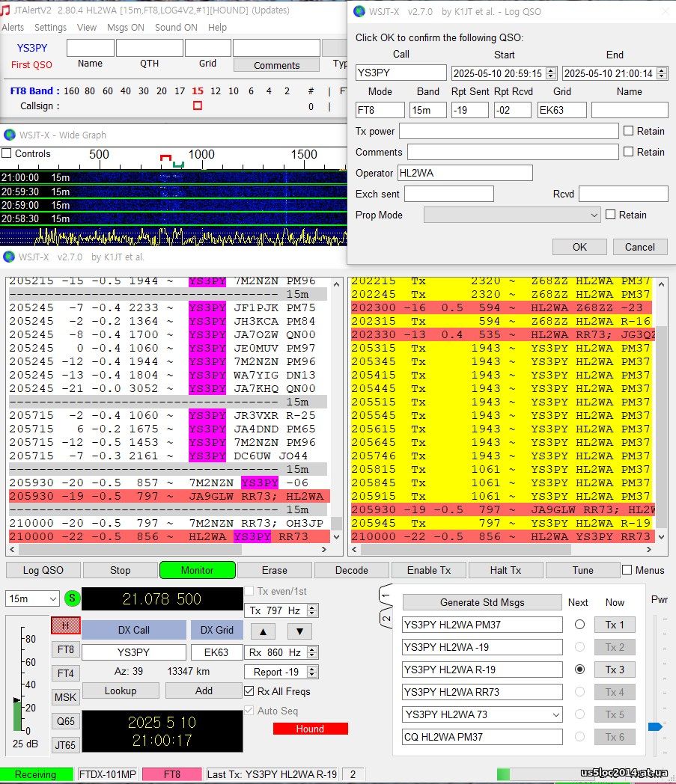The width and height of the screenshot is (676, 784).
Task: Click the red Hound indicator label
Action: 310,729
